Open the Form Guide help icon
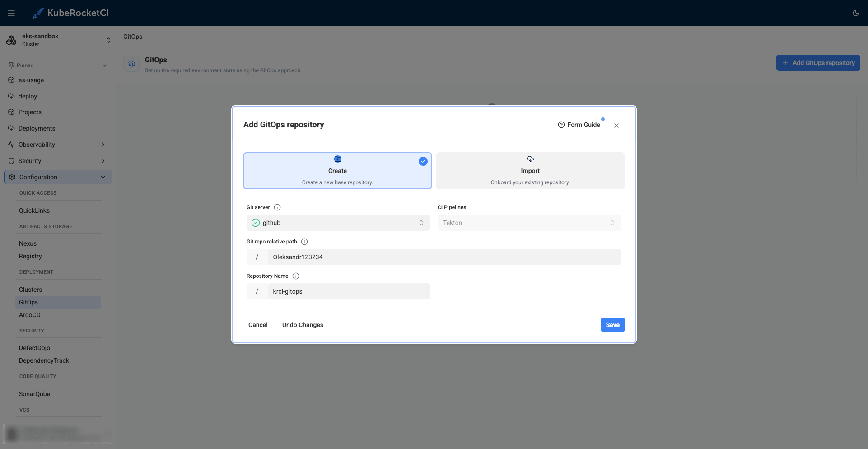Viewport: 868px width, 449px height. point(561,125)
